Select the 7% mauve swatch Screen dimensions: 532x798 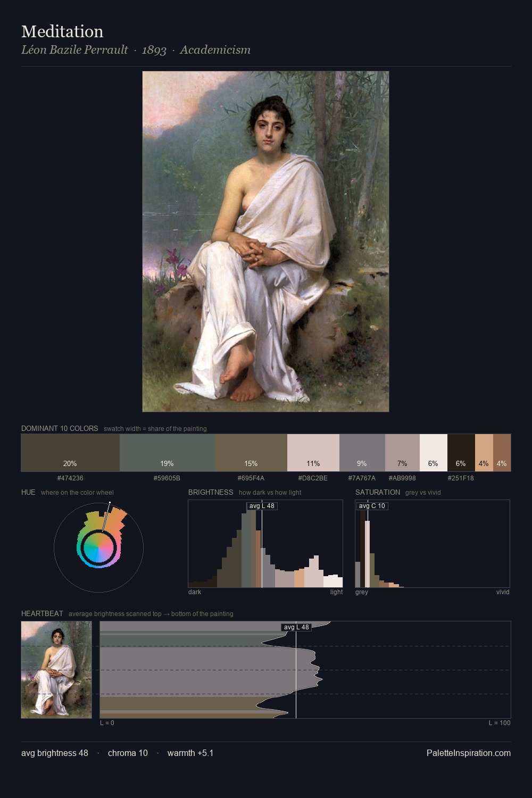(402, 453)
